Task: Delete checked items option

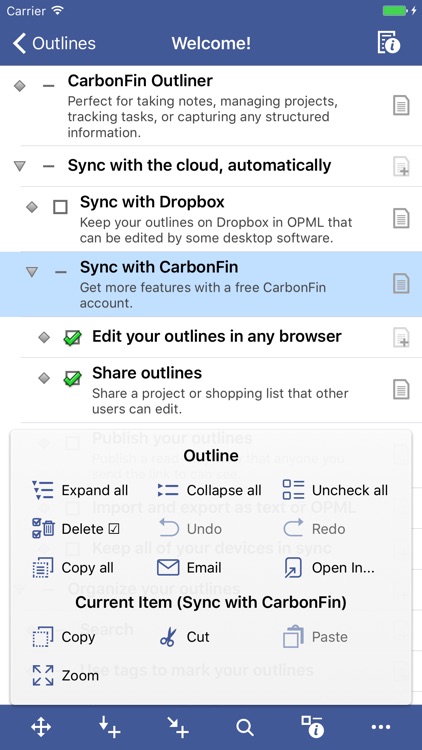Action: tap(76, 529)
